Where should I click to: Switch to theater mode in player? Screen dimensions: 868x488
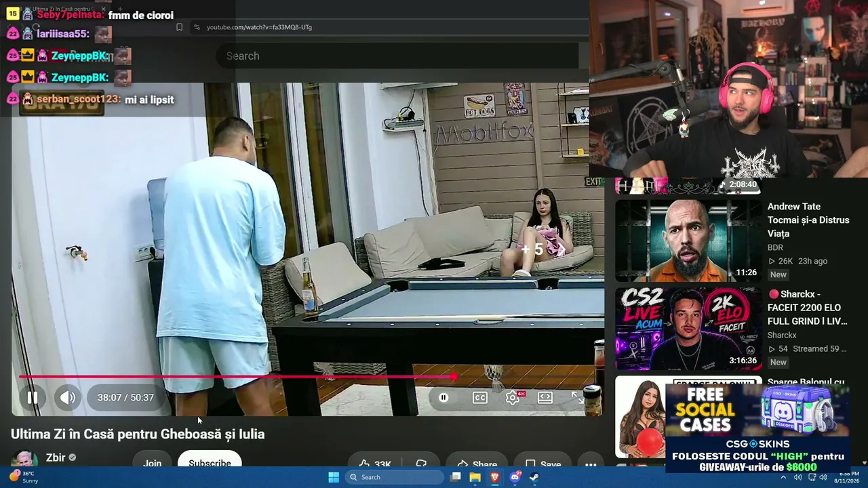pyautogui.click(x=545, y=398)
